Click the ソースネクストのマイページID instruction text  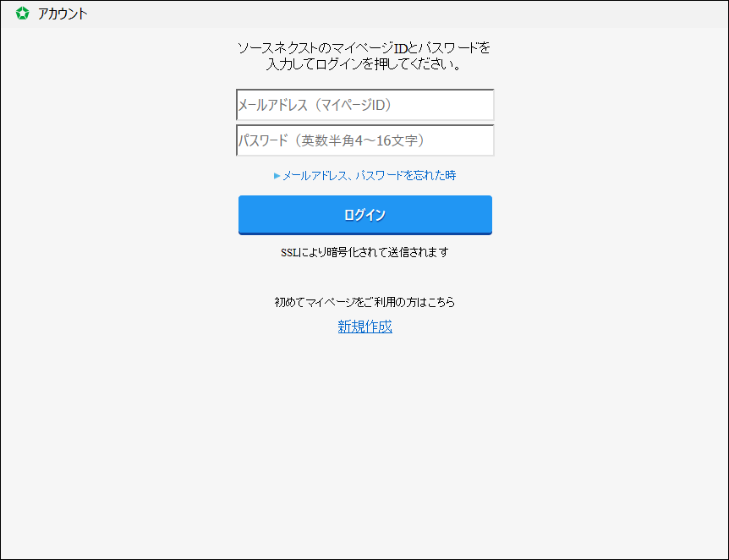[364, 56]
